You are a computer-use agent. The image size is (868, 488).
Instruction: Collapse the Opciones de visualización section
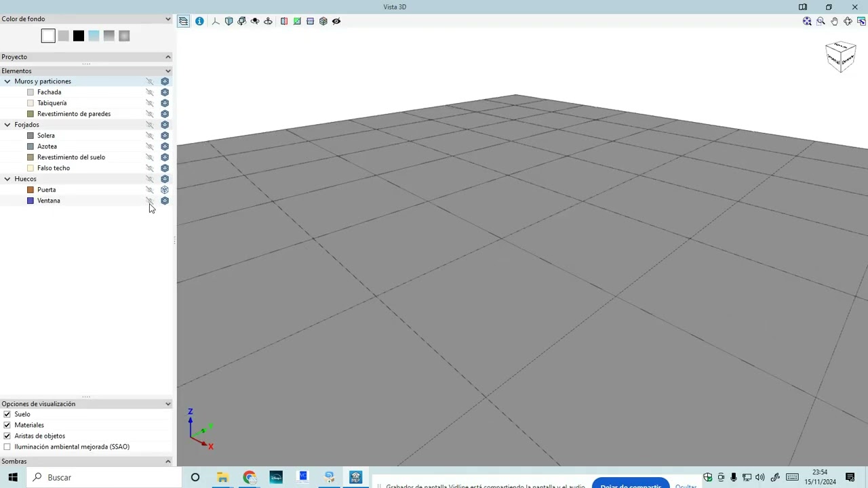[168, 404]
